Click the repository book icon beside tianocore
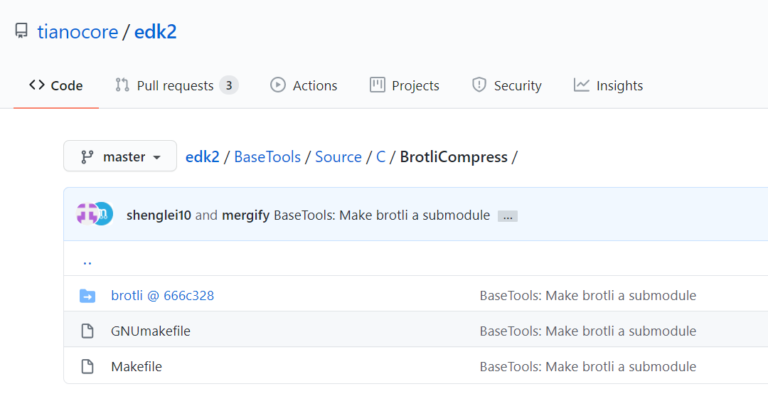Viewport: 768px width, 416px height. click(x=21, y=32)
